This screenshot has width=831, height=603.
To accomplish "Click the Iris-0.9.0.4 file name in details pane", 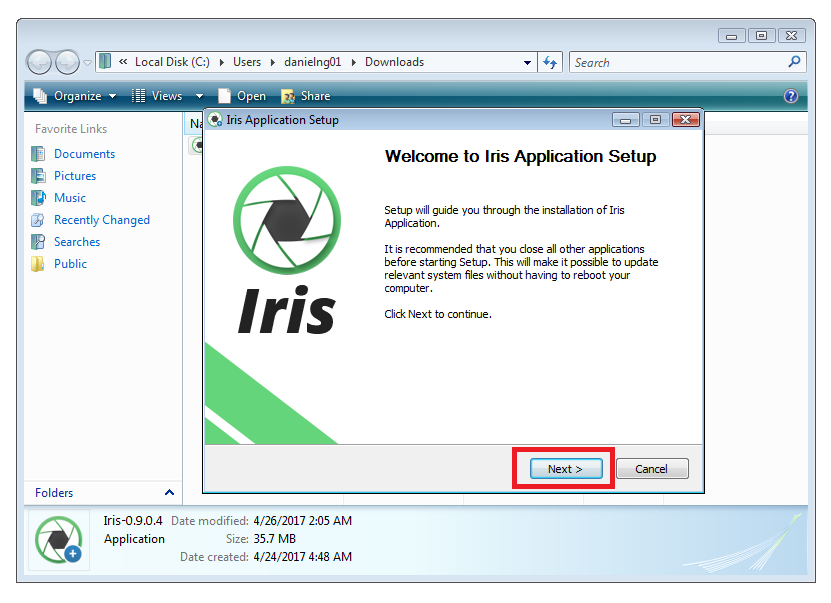I will pos(133,521).
